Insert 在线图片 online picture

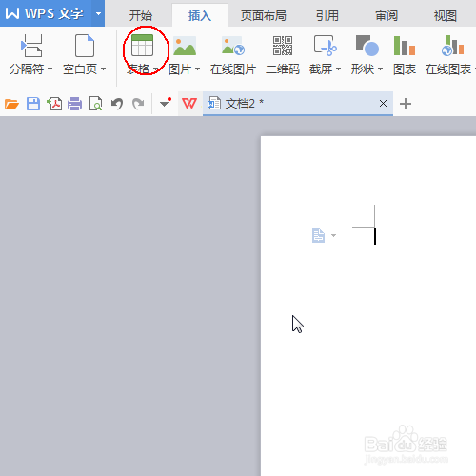tap(233, 56)
